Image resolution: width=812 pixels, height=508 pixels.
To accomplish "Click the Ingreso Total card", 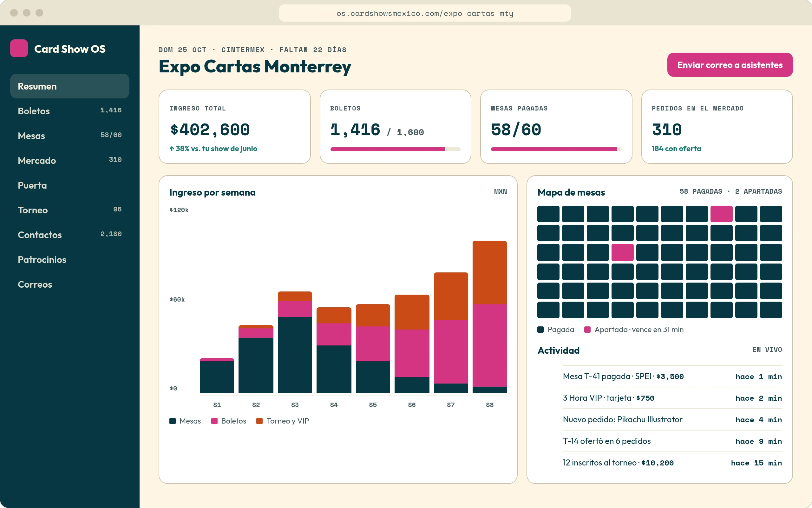I will click(x=234, y=127).
